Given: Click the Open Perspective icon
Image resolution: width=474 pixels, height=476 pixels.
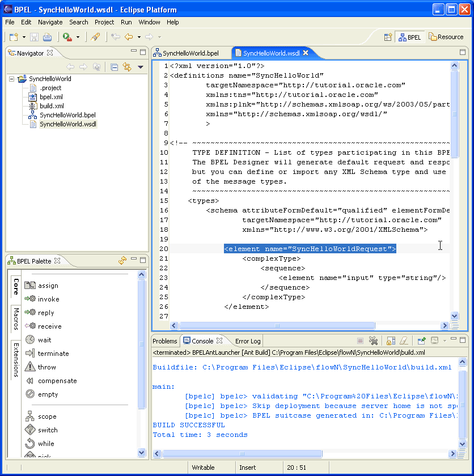Looking at the screenshot, I should [388, 37].
